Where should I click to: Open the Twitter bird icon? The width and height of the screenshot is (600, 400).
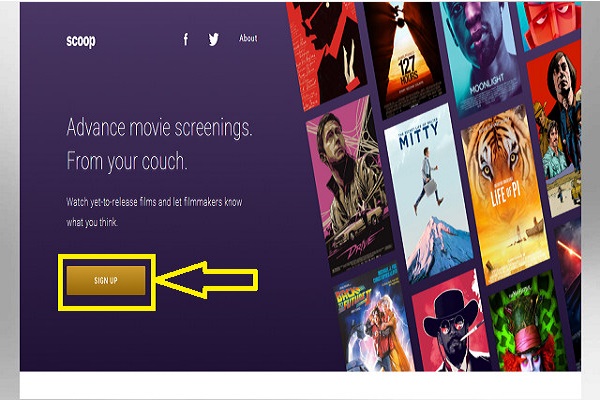(x=214, y=39)
